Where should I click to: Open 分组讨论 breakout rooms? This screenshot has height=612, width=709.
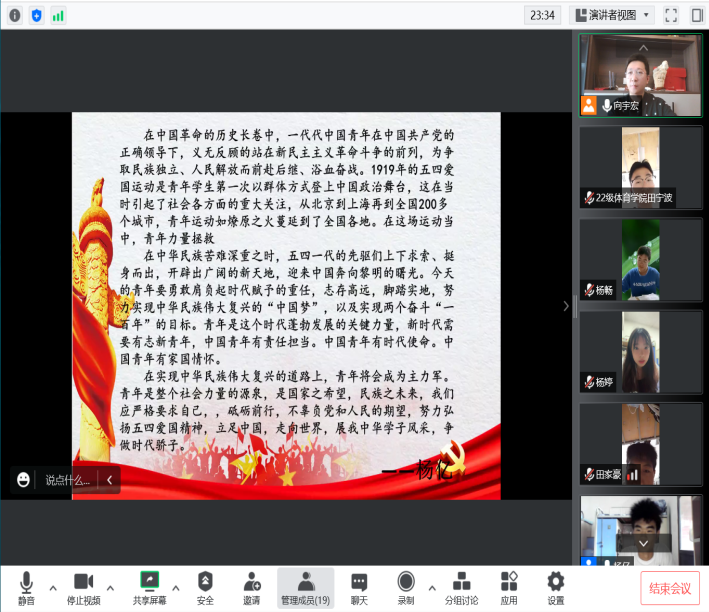pos(460,587)
